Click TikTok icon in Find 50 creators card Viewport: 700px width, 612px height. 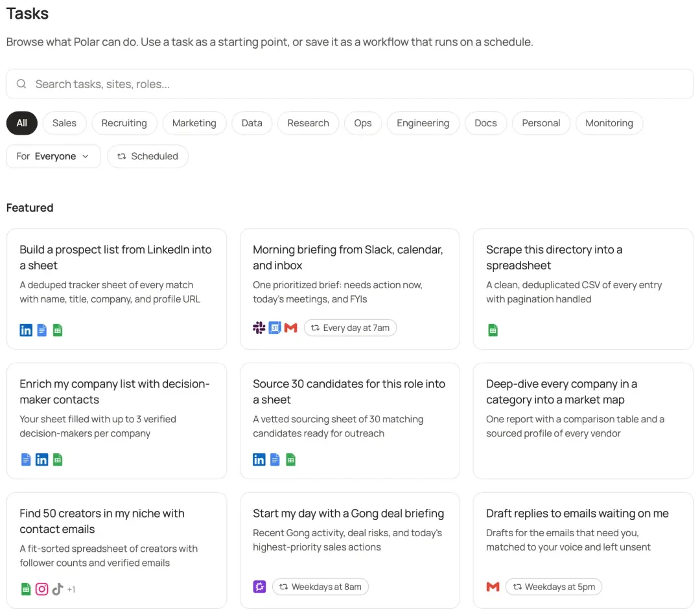click(x=57, y=589)
